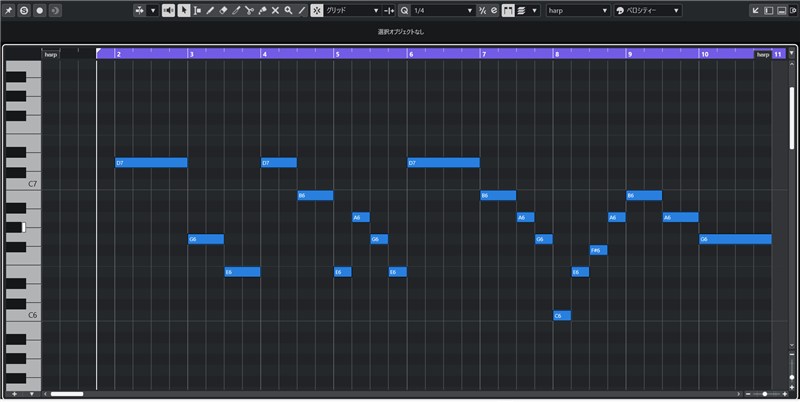Select the Erase tool

tap(223, 10)
